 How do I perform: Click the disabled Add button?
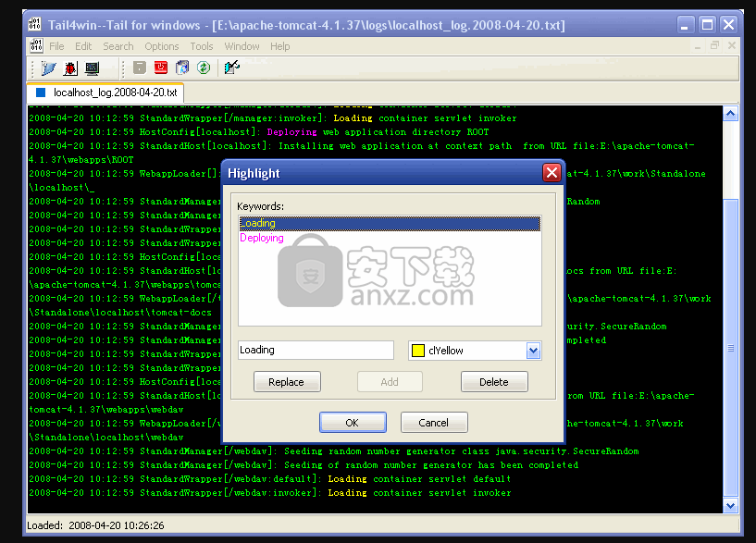pyautogui.click(x=390, y=382)
